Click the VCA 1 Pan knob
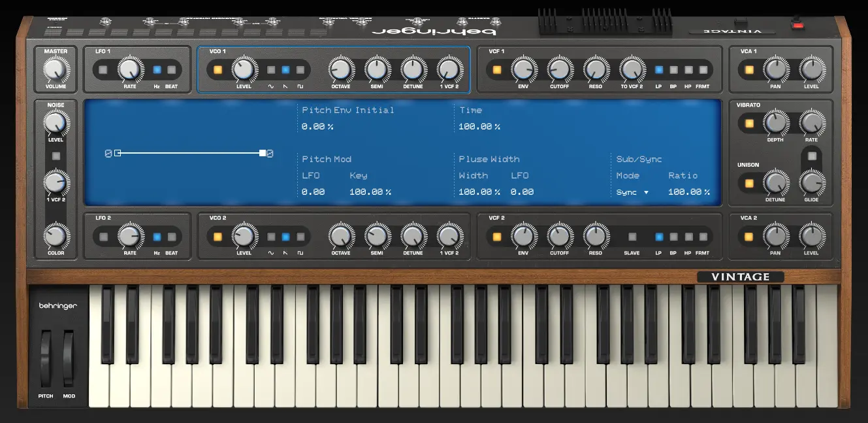The width and height of the screenshot is (868, 423). (775, 69)
